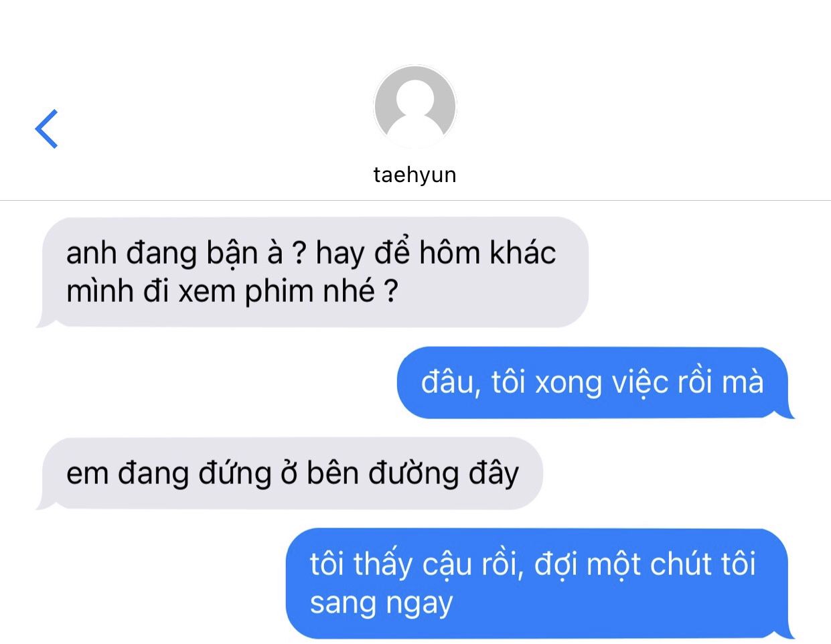Click the 'tôi thấy cậu rồi' blue message
Viewport: 831px width, 644px height.
tap(539, 584)
